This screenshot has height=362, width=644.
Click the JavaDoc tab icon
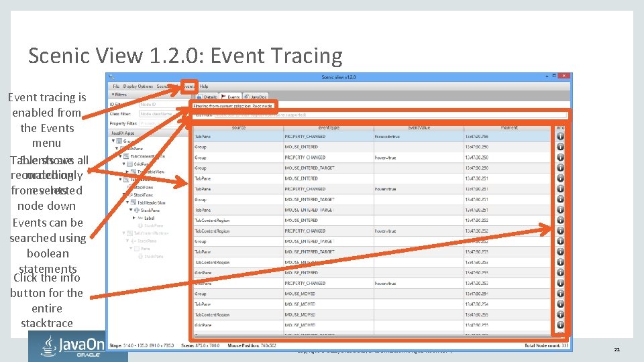click(247, 97)
